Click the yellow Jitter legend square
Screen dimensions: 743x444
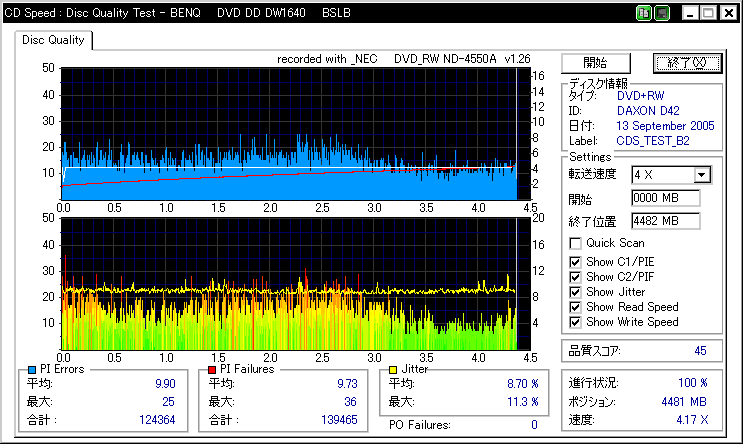point(393,370)
